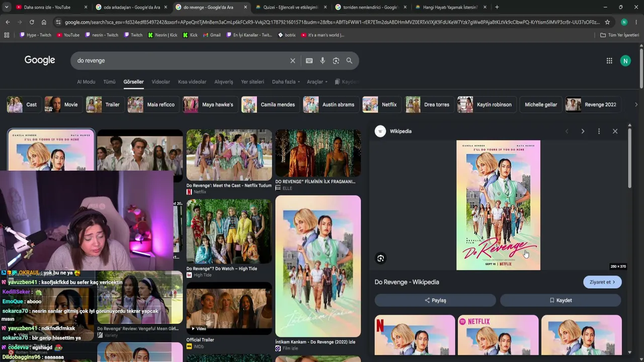Select the Tümü results tab
The height and width of the screenshot is (362, 644).
pos(109,82)
